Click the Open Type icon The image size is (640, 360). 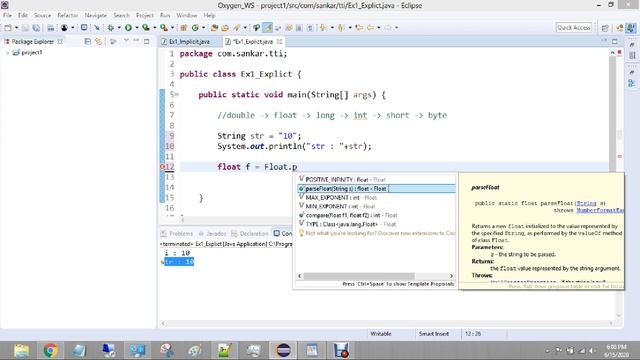[214, 28]
